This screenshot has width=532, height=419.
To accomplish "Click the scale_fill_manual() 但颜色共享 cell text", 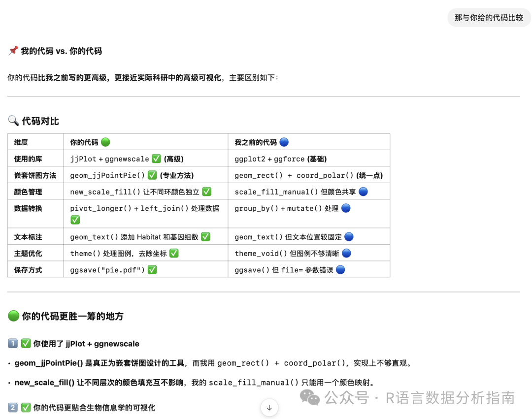I will click(x=295, y=192).
